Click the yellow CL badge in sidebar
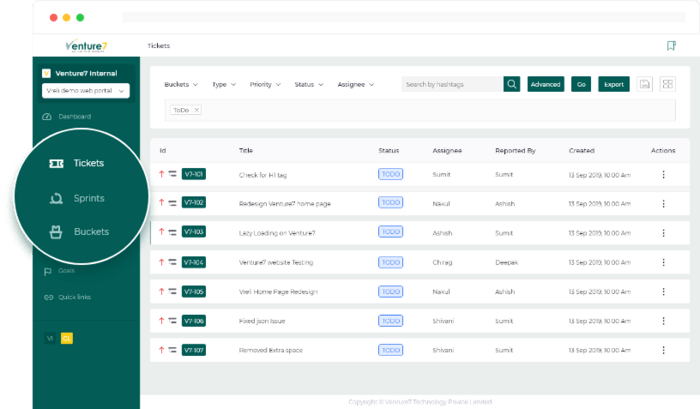This screenshot has width=700, height=409. 67,338
